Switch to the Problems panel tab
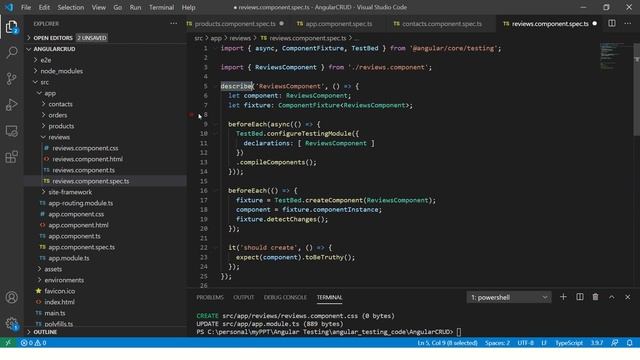The height and width of the screenshot is (360, 640). click(210, 298)
